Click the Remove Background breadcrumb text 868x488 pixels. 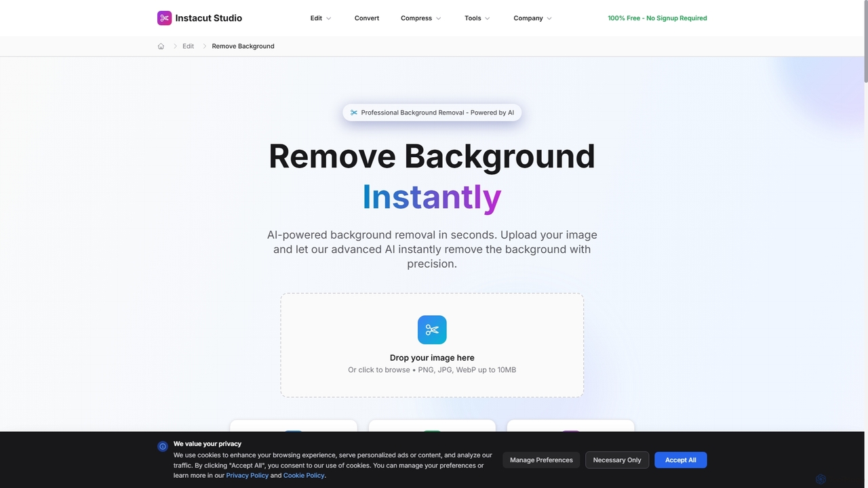pyautogui.click(x=243, y=46)
